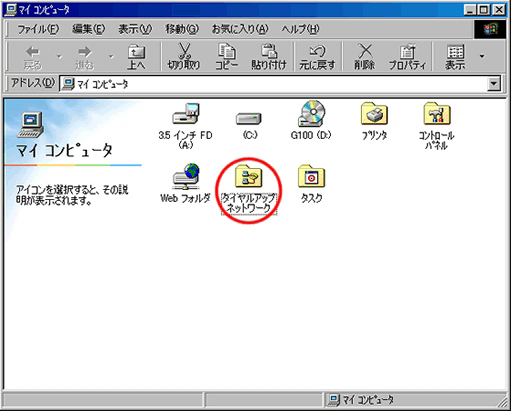Minimize the マイ コンピュータ window
Screen dimensions: 512x411
[470, 10]
